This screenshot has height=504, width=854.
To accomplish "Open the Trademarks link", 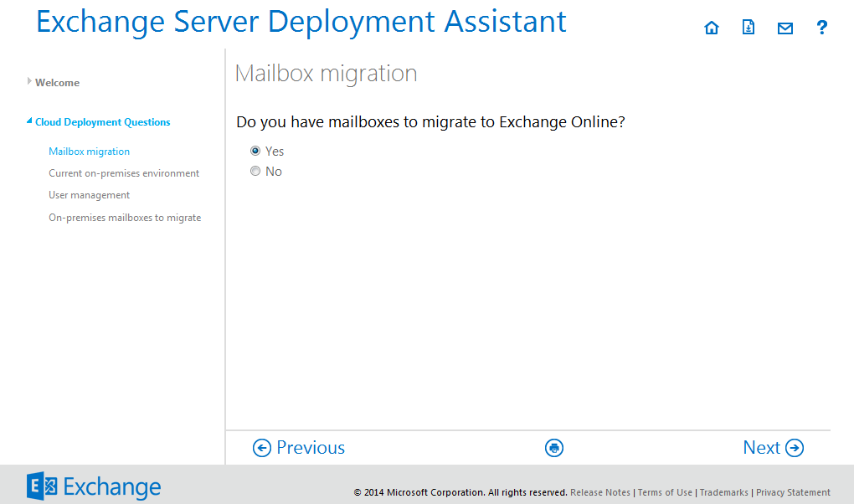I will [724, 492].
